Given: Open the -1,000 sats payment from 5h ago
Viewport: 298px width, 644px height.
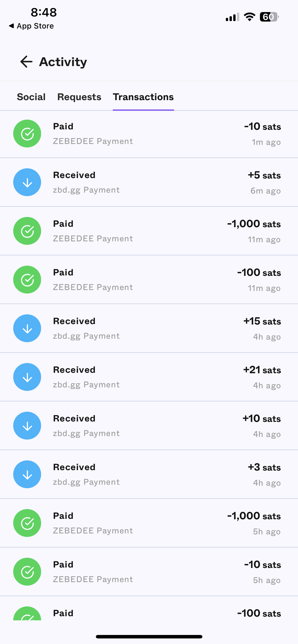Looking at the screenshot, I should coord(149,523).
